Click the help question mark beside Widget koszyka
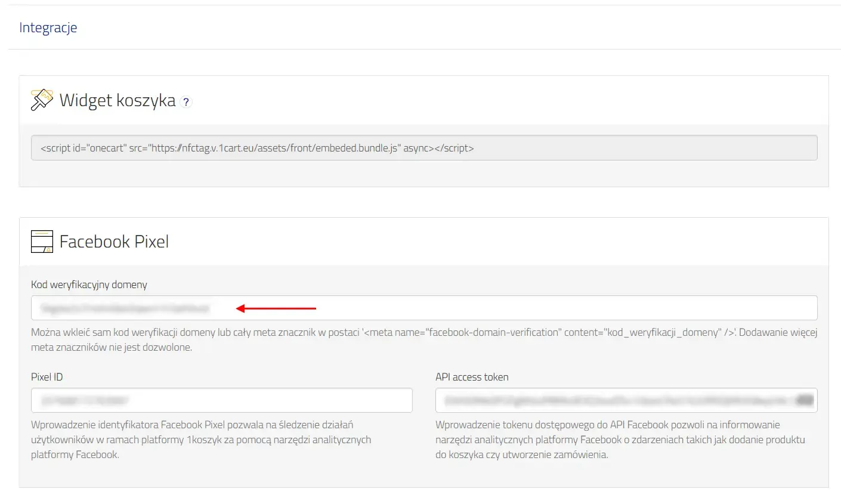This screenshot has height=504, width=841. 186,102
